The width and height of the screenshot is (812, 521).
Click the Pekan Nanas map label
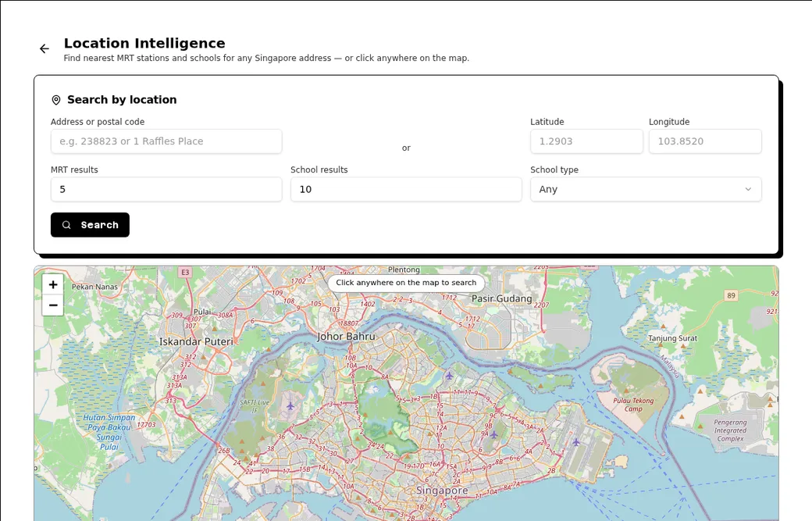(x=94, y=287)
